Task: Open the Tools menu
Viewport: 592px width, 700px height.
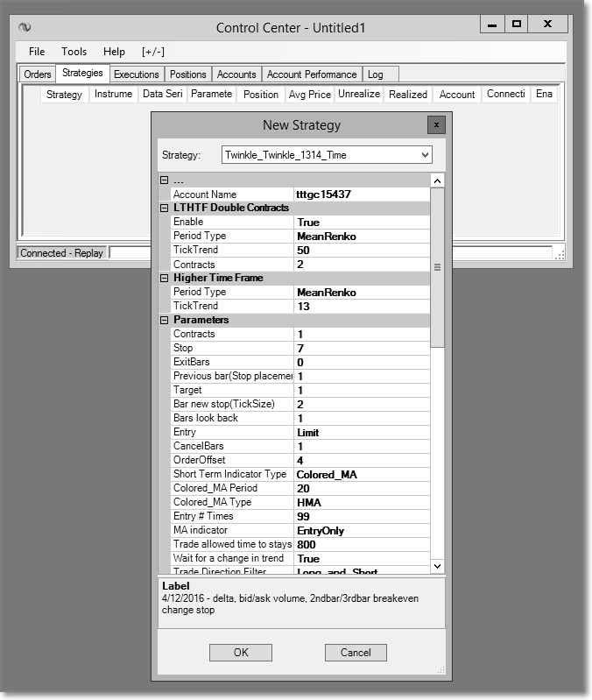Action: coord(74,52)
